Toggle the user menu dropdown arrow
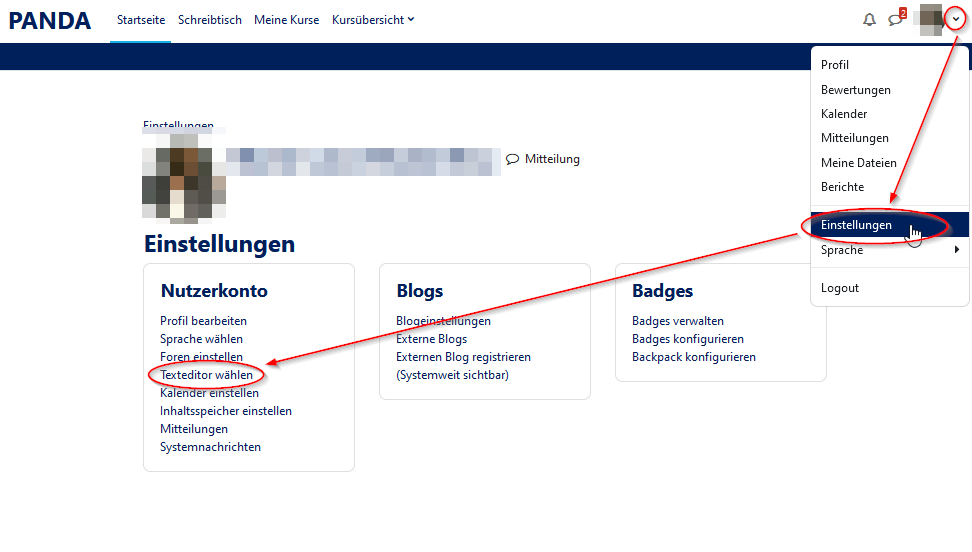 (x=957, y=20)
